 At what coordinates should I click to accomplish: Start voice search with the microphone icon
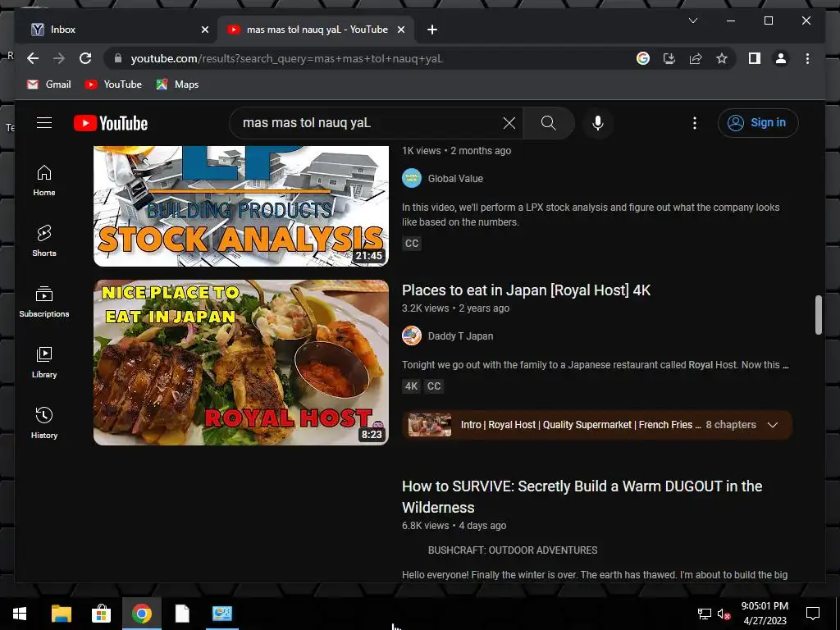pyautogui.click(x=598, y=123)
